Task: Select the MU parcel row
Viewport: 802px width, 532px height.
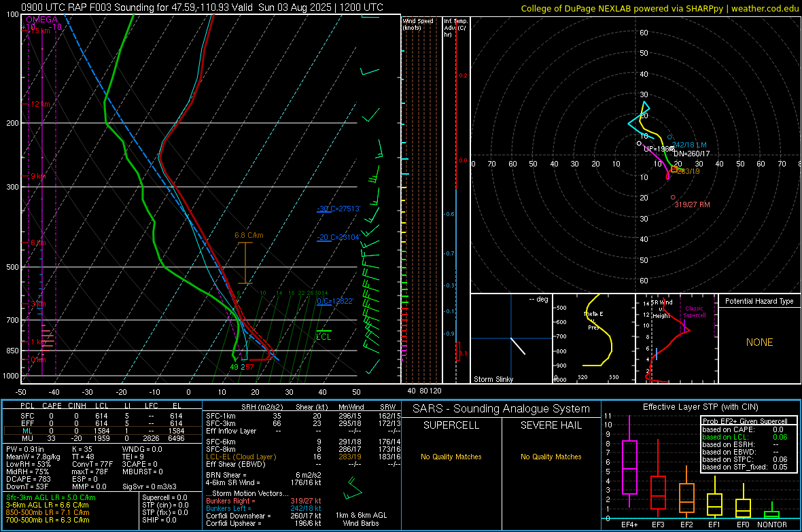Action: (101, 438)
